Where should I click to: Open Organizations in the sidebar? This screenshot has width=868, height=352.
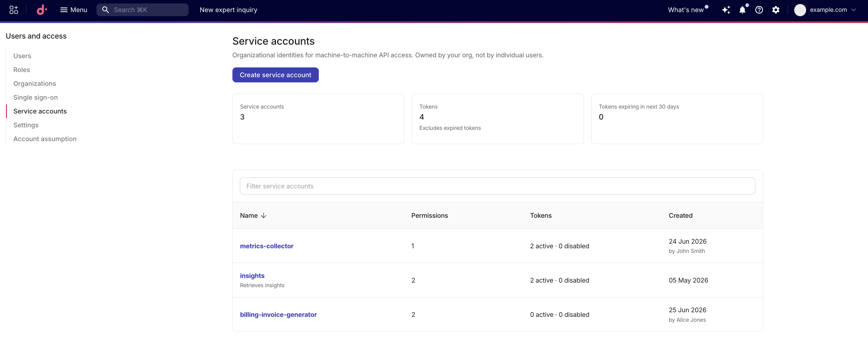tap(35, 84)
